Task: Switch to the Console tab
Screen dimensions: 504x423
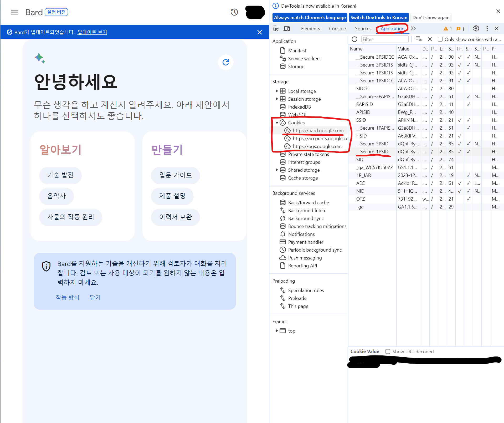Action: tap(337, 29)
